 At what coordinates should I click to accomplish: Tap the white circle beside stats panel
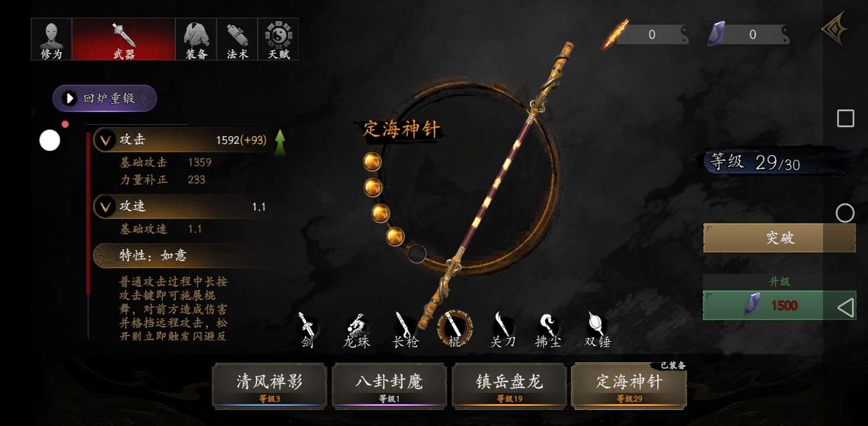pos(50,141)
